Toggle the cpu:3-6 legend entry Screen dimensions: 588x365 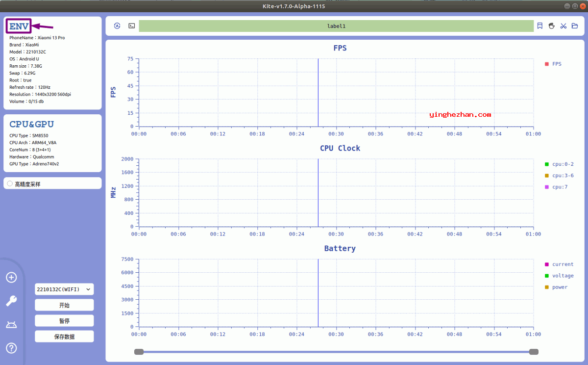tap(559, 176)
